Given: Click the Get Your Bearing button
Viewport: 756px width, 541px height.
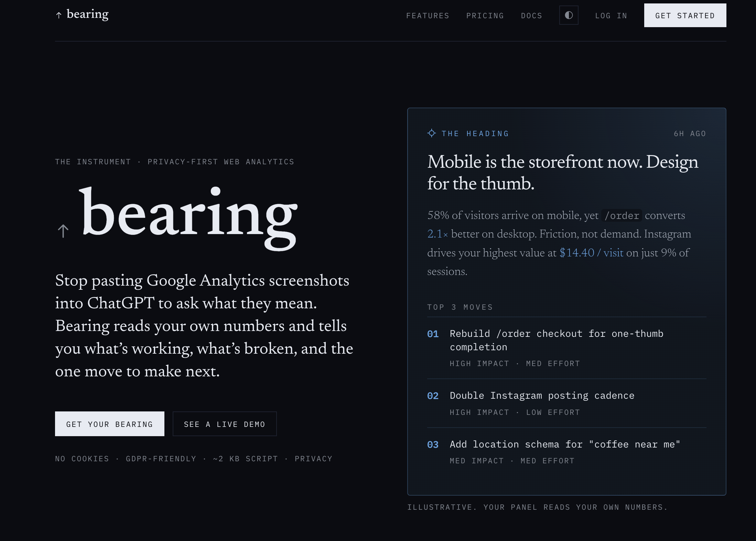Looking at the screenshot, I should (110, 424).
